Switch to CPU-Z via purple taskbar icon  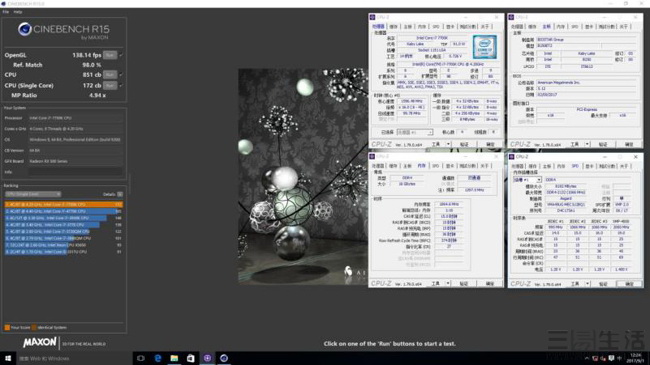[x=207, y=358]
